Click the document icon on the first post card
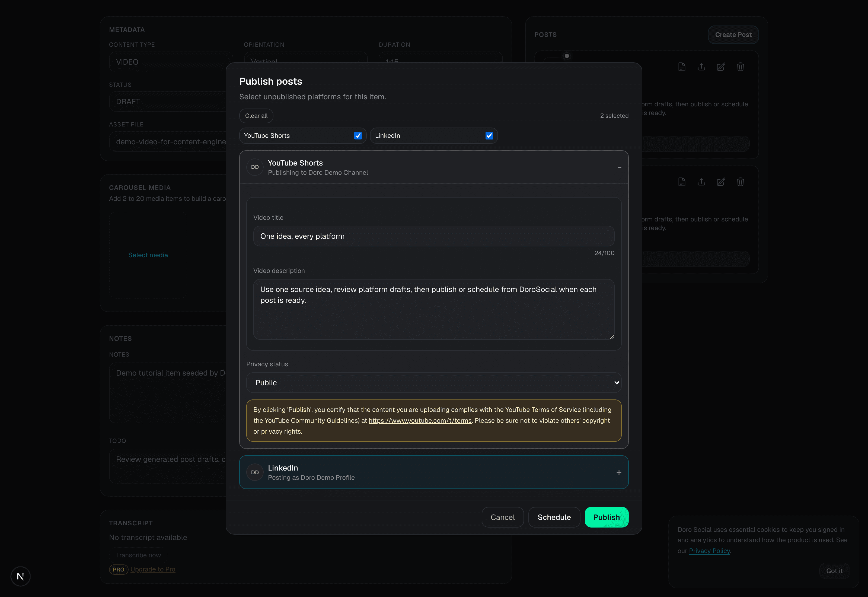 coord(682,67)
